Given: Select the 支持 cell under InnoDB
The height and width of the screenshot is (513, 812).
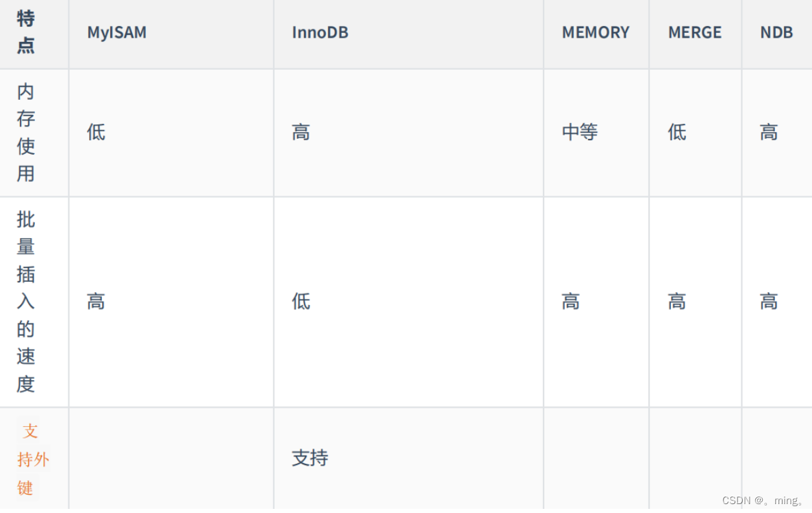Looking at the screenshot, I should [x=310, y=458].
